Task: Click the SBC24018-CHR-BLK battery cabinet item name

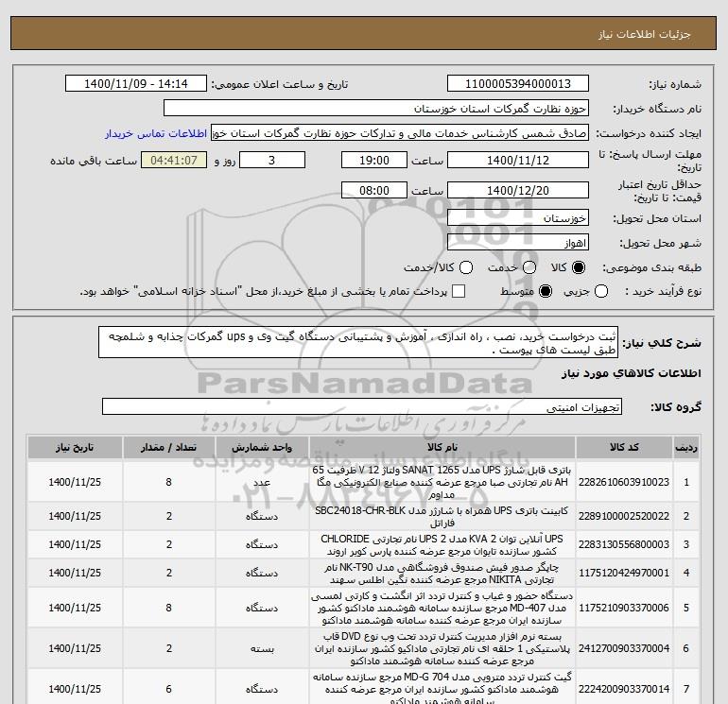Action: click(x=442, y=517)
